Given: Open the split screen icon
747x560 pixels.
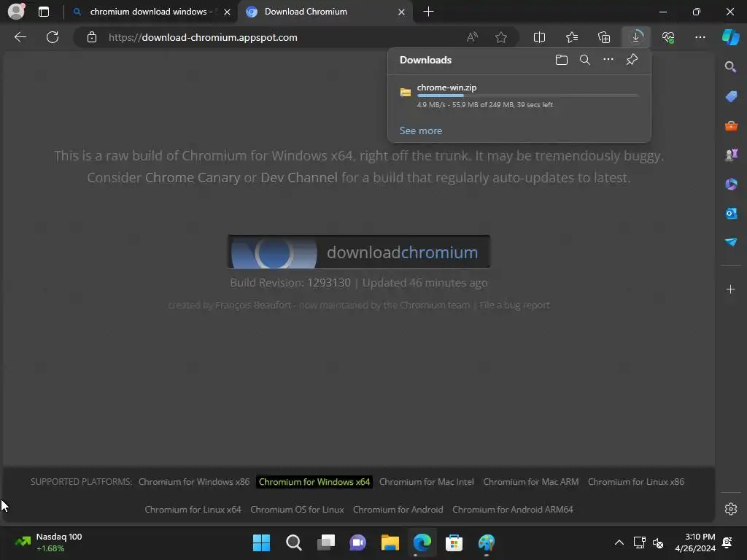Looking at the screenshot, I should [539, 37].
